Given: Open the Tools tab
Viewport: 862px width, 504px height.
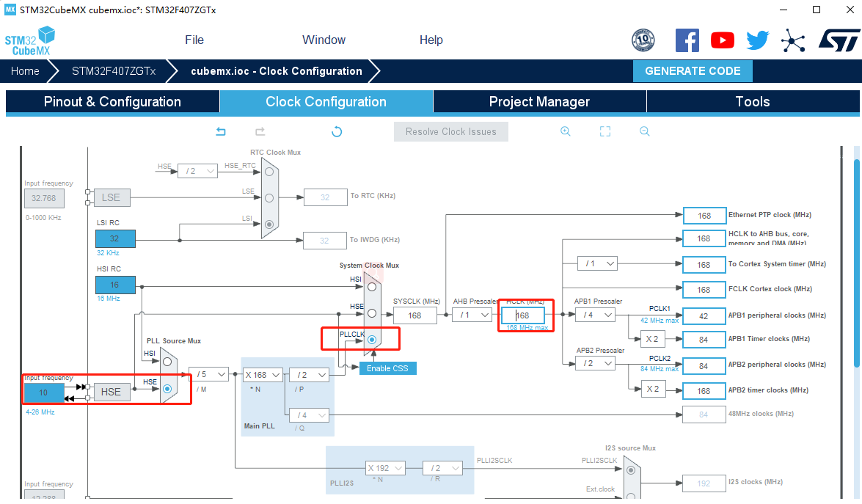Looking at the screenshot, I should coord(753,102).
